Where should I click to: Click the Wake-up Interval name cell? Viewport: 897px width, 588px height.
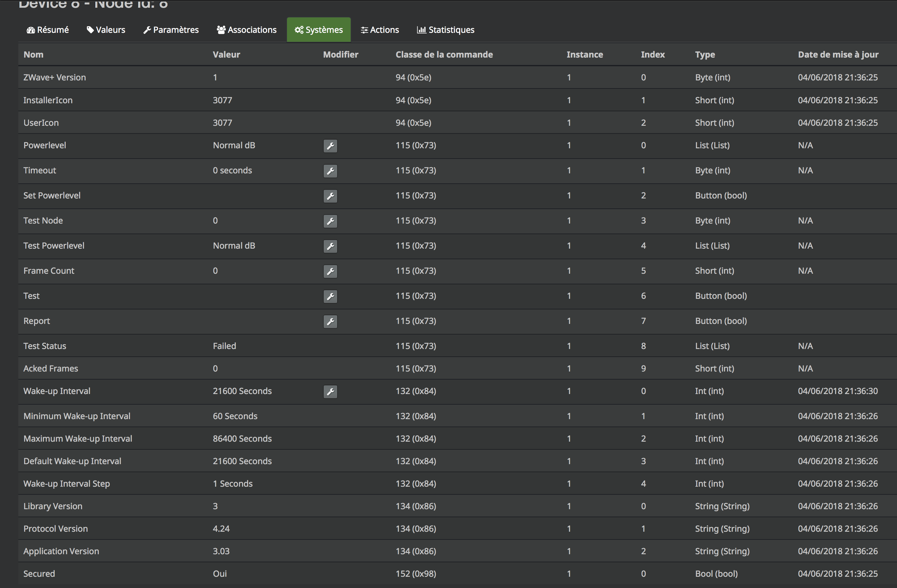point(57,391)
